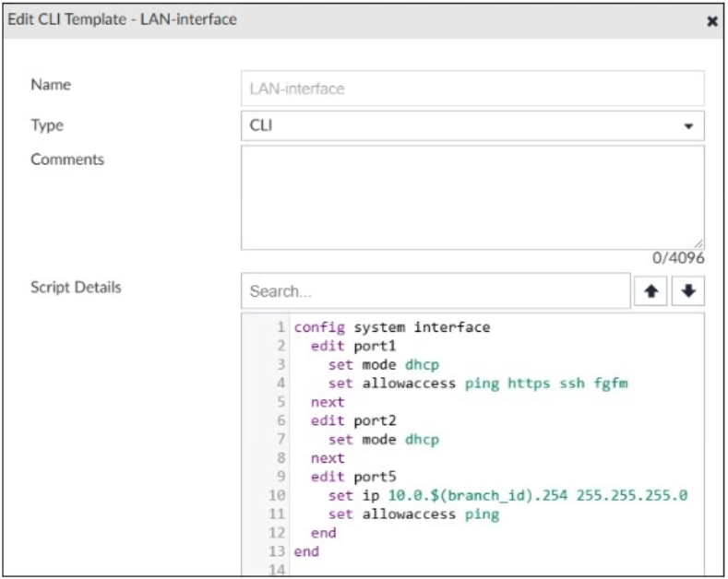
Task: Click the Comments box resize handle
Action: [698, 243]
